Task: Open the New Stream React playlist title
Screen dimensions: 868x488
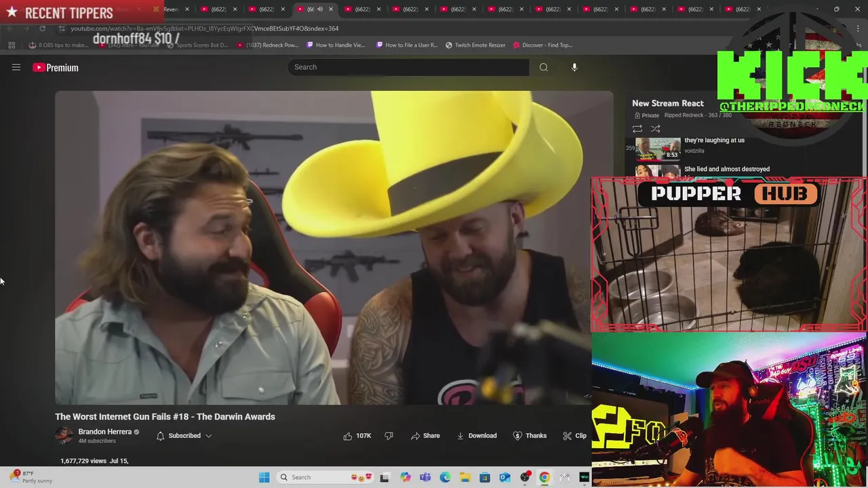Action: click(x=668, y=103)
